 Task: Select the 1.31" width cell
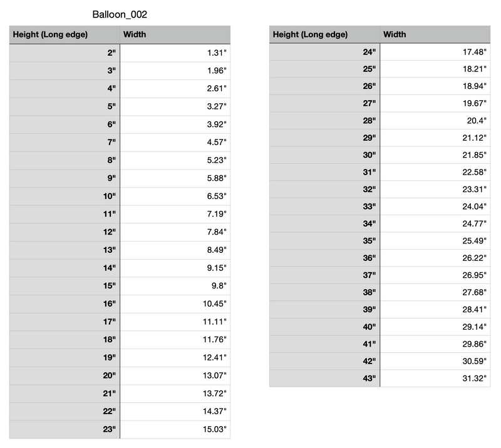(x=175, y=53)
